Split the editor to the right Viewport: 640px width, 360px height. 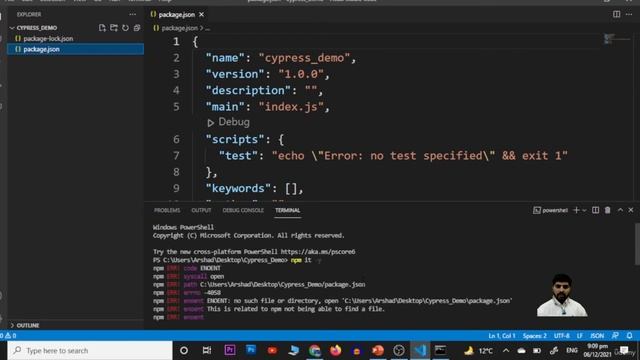click(616, 14)
